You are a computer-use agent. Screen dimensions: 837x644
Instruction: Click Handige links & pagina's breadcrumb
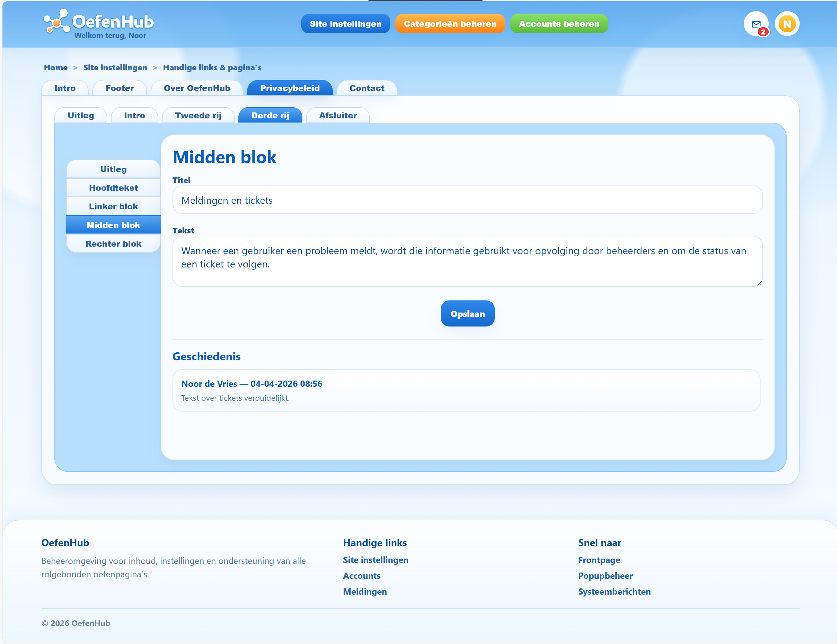[212, 67]
